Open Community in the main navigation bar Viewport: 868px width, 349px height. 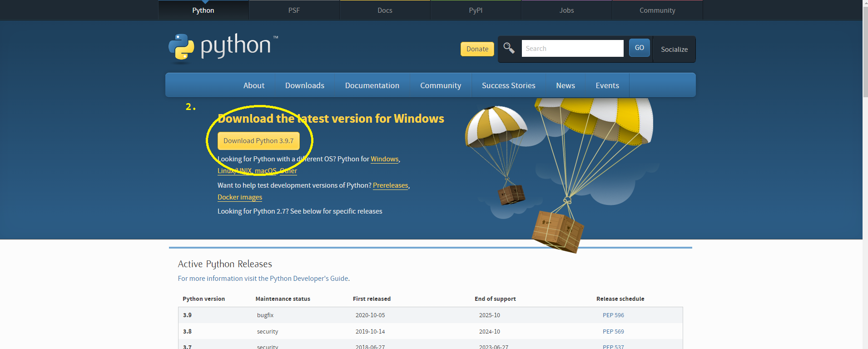pyautogui.click(x=441, y=85)
